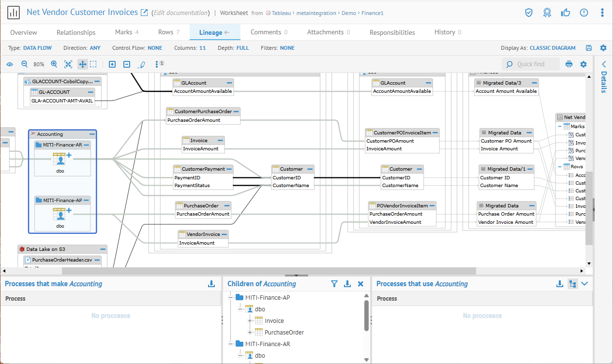The height and width of the screenshot is (364, 613).
Task: Click the thumbs-up endorse icon
Action: tap(565, 13)
